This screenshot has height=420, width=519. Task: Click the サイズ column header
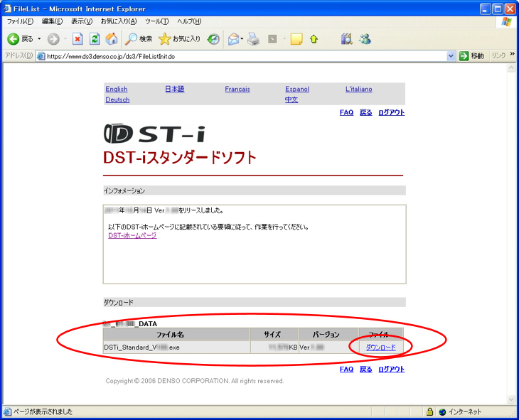pos(274,334)
